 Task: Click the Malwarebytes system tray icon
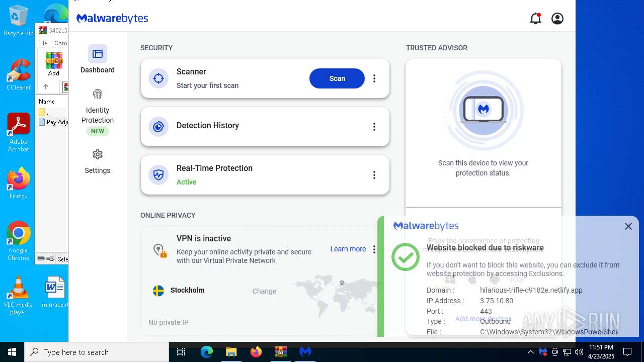coord(543,352)
